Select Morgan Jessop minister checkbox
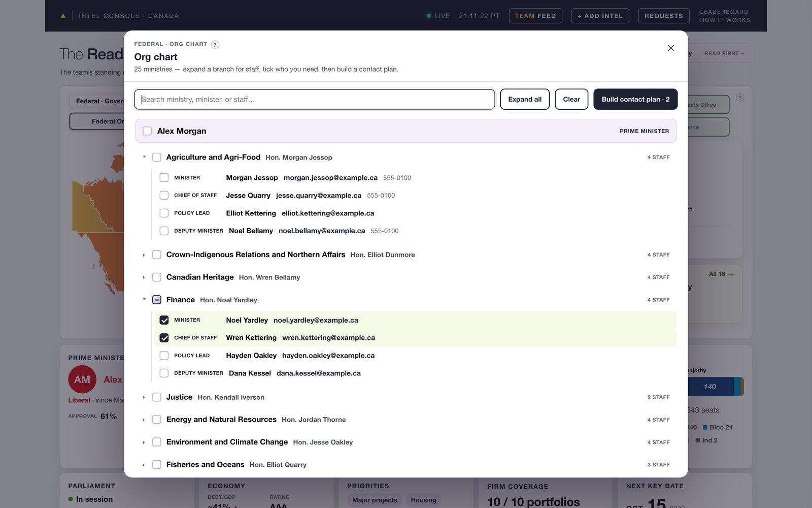 click(164, 178)
